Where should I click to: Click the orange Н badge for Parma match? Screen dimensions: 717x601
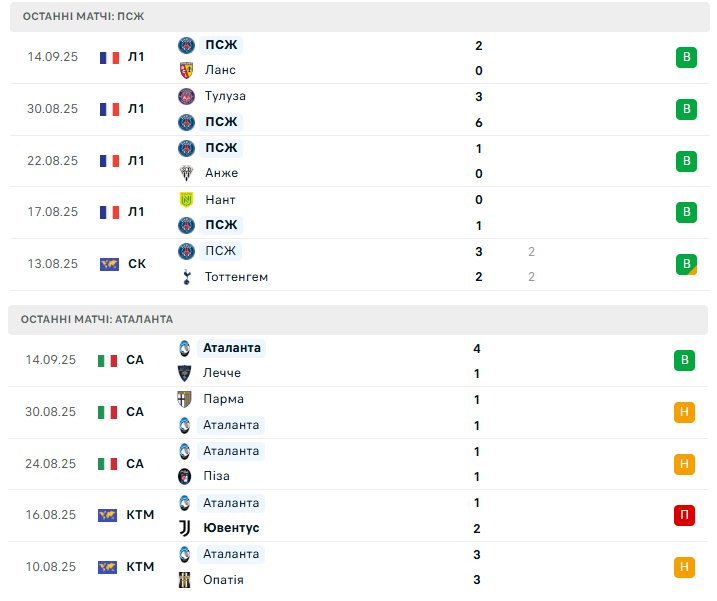click(x=685, y=413)
